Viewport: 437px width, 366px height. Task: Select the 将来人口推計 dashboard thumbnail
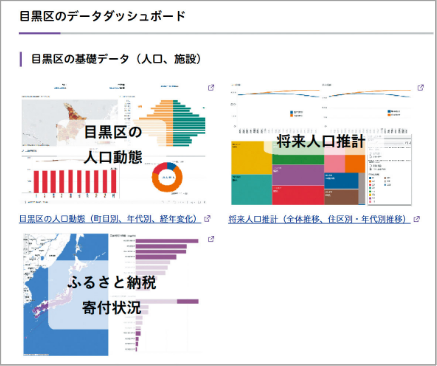click(322, 144)
